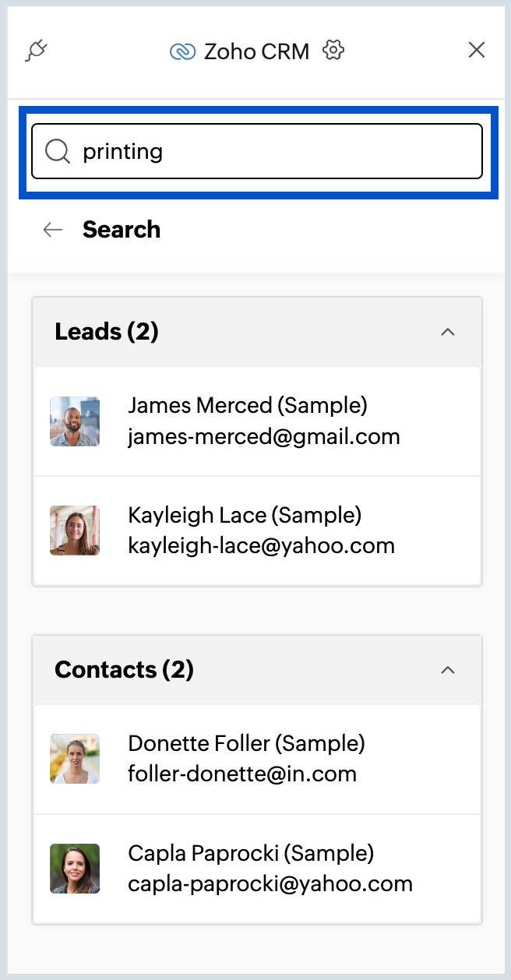Open James Merced profile photo

(x=75, y=421)
